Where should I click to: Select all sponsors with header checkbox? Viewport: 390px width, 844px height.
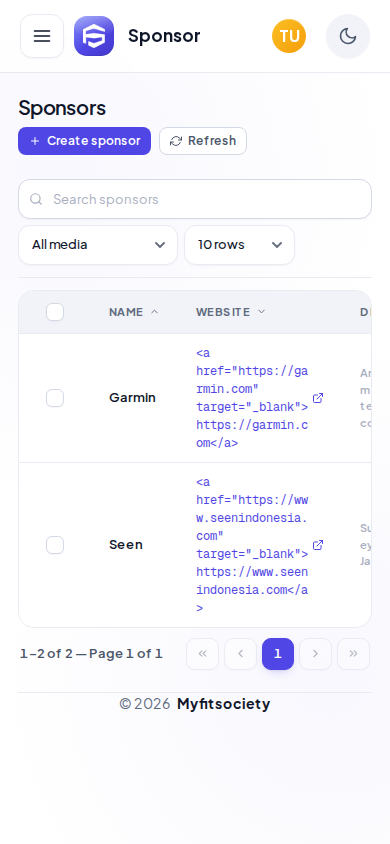[x=55, y=312]
